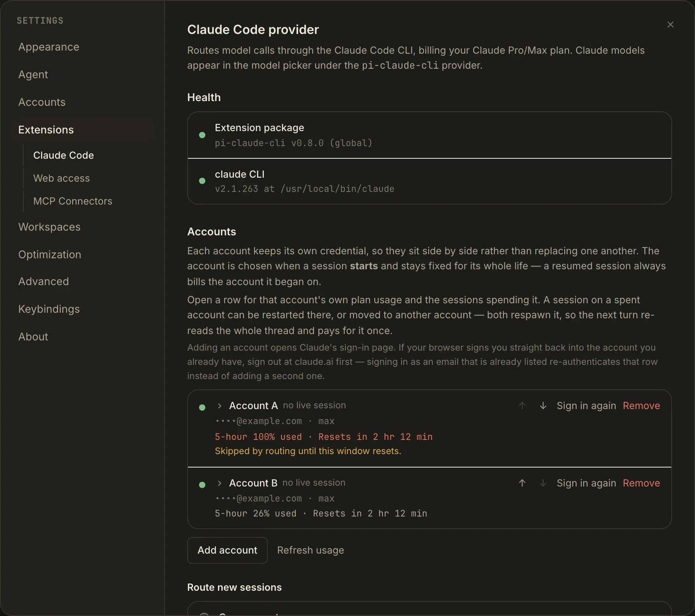695x616 pixels.
Task: Open MCP Connectors under Extensions
Action: [x=73, y=201]
